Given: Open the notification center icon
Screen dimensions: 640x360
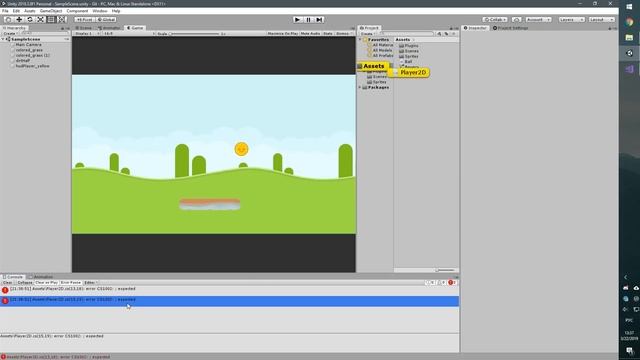Looking at the screenshot, I should [629, 351].
